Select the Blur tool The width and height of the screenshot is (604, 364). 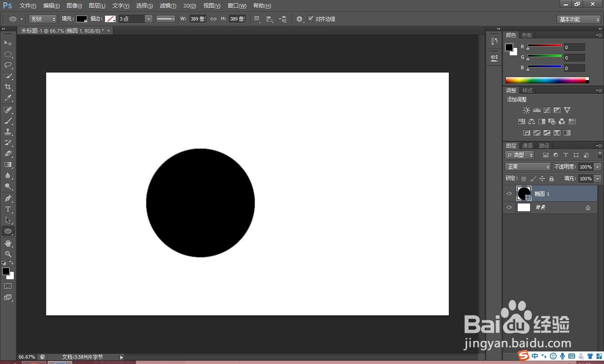point(8,175)
